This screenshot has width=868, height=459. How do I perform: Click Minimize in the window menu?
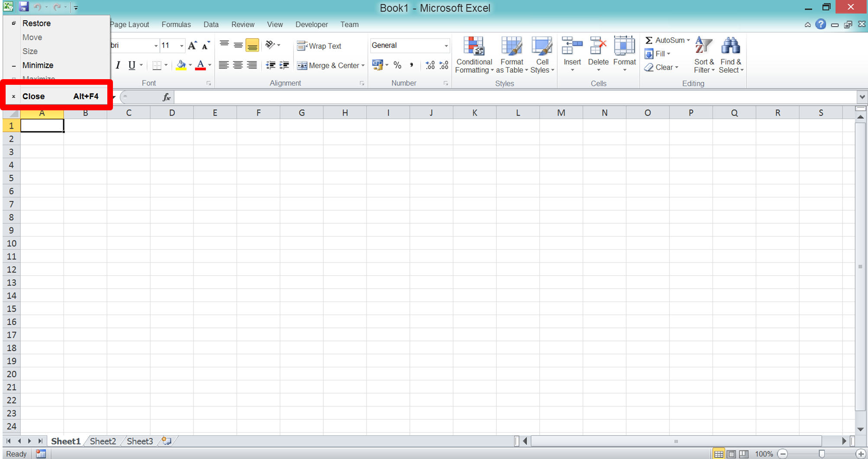pos(56,65)
